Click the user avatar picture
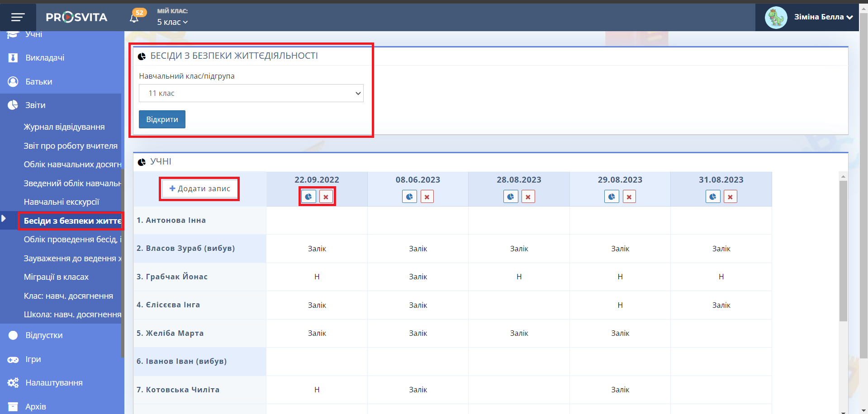The width and height of the screenshot is (868, 414). (x=776, y=17)
